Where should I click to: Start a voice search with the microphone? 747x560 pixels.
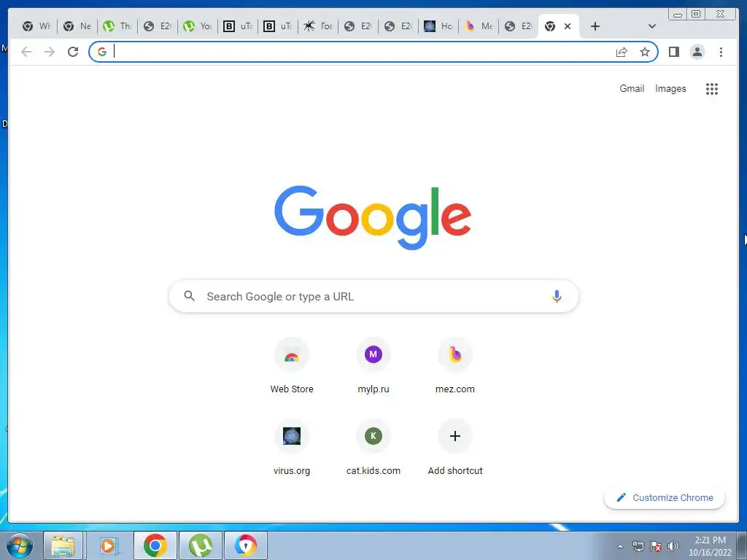click(x=557, y=296)
